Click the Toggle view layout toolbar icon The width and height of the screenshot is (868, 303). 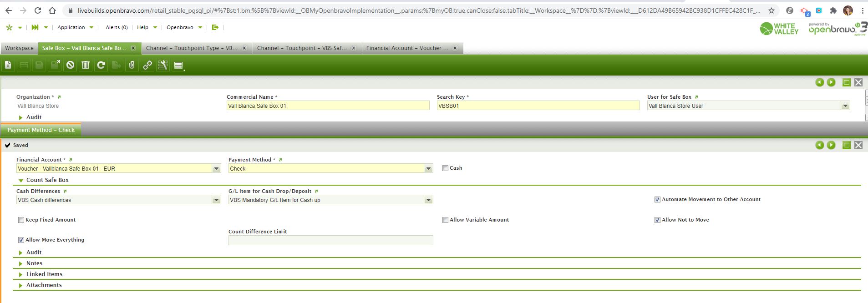178,66
